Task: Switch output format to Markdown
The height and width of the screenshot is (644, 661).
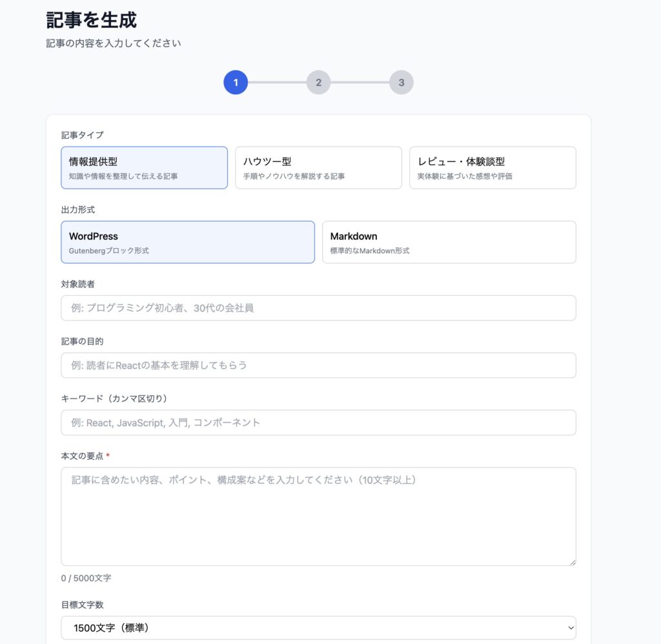Action: coord(449,242)
